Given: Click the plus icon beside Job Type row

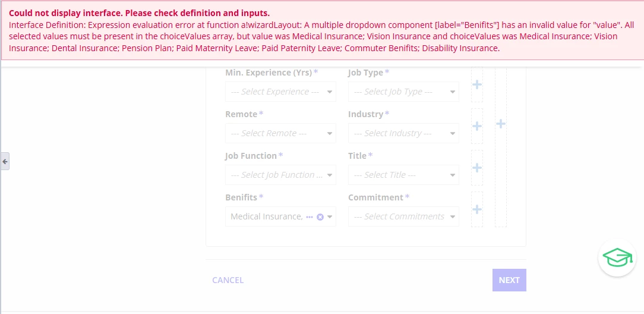Looking at the screenshot, I should click(477, 84).
